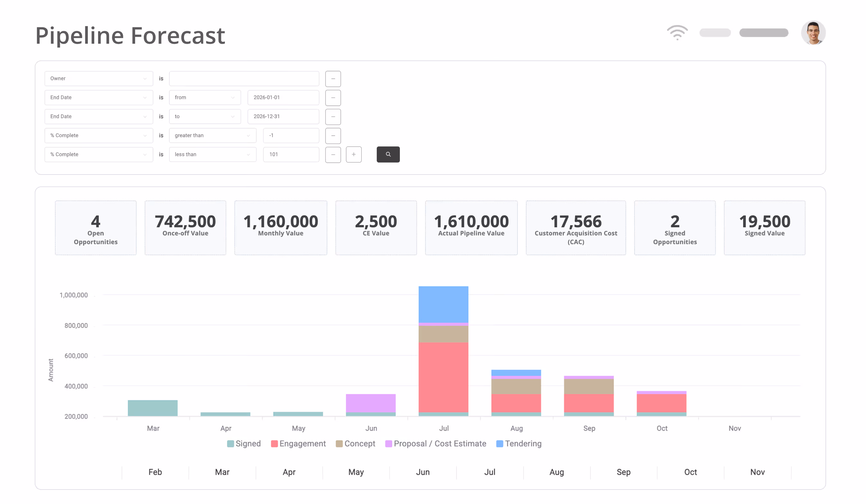866x504 pixels.
Task: Remove the % Complete greater than row
Action: pos(333,136)
